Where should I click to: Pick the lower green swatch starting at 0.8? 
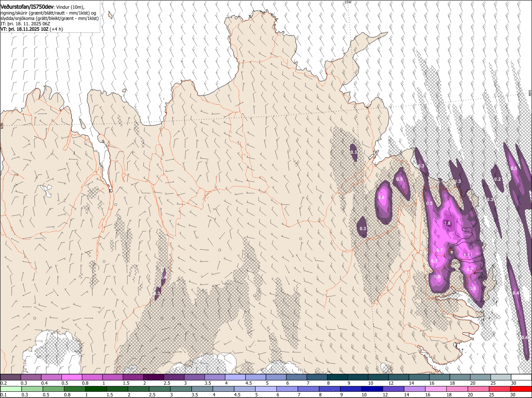(74, 389)
